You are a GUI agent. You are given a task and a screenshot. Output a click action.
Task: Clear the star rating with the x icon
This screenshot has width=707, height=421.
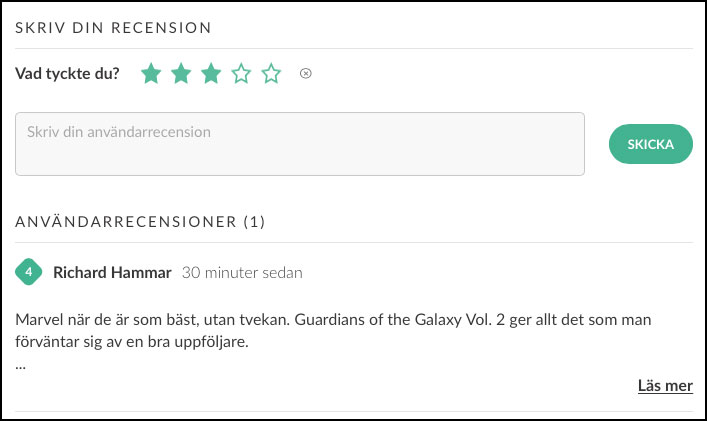coord(306,74)
